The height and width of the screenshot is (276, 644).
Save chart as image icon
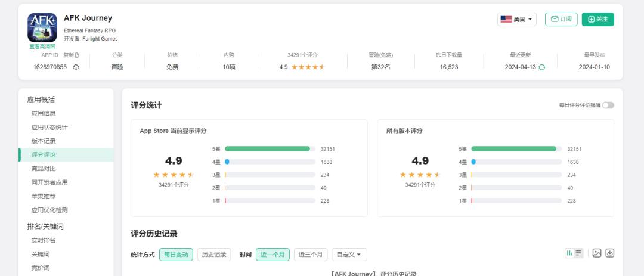[596, 253]
